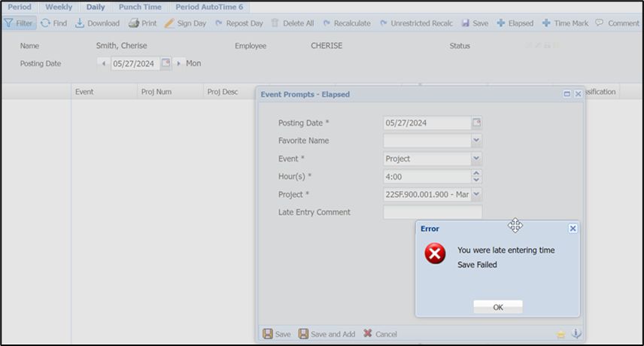Click the Delete All trash icon
This screenshot has width=644, height=346.
coord(275,23)
